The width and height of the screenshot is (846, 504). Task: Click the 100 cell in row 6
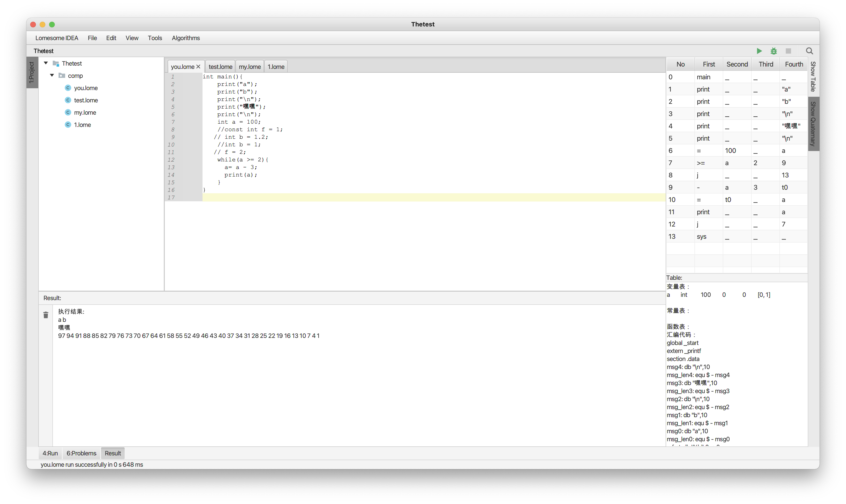tap(737, 151)
